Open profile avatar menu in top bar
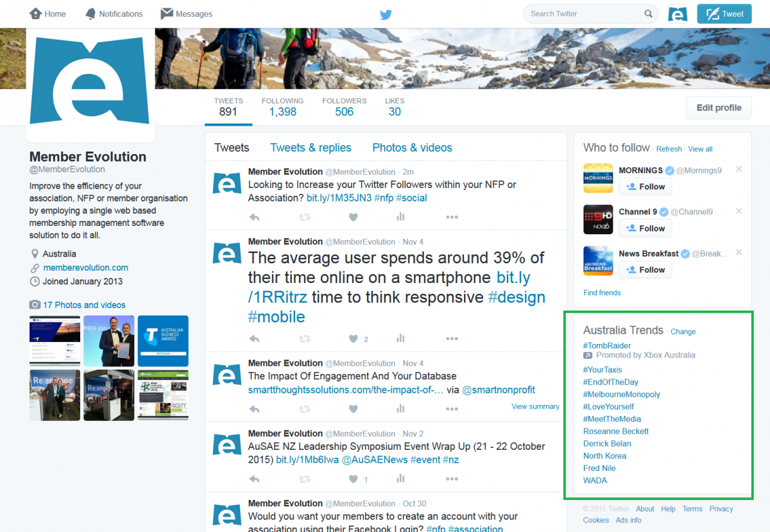 click(x=678, y=13)
